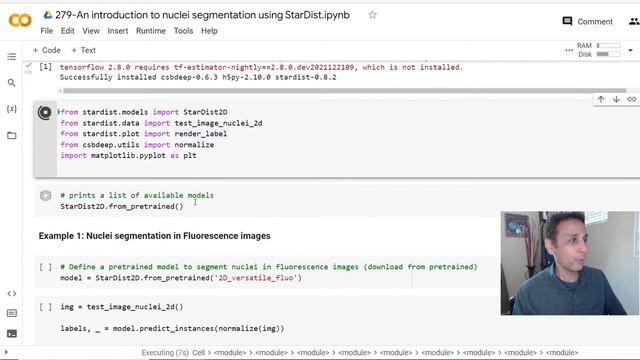The width and height of the screenshot is (640, 360).
Task: Click the Comment button label
Action: [x=595, y=22]
